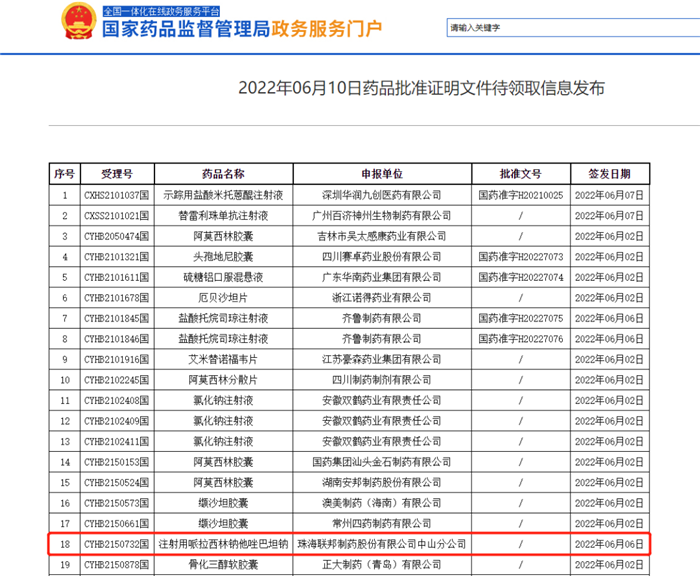Select the page heading 2022年06月10日药品批准证明文件待领取信息发布
Image resolution: width=700 pixels, height=576 pixels.
coord(421,88)
